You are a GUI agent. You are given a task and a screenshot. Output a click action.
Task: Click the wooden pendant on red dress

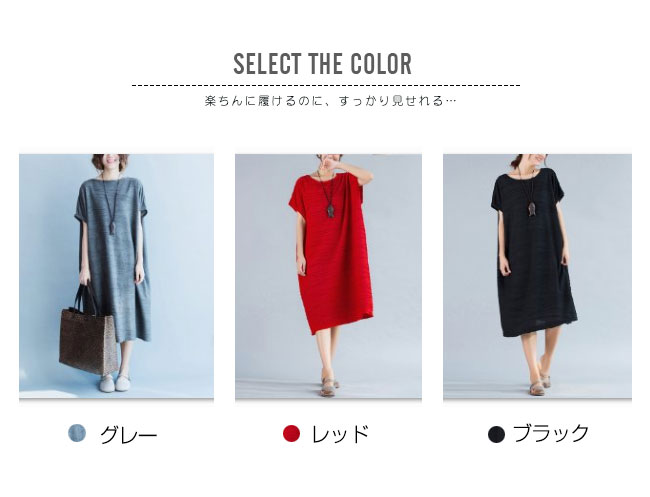tap(330, 211)
